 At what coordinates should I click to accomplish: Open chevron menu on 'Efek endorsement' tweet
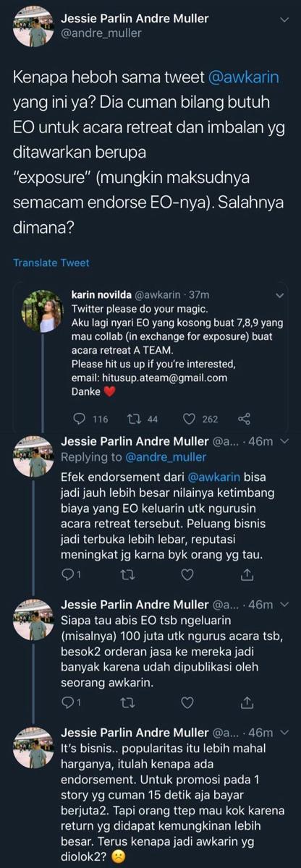(284, 442)
